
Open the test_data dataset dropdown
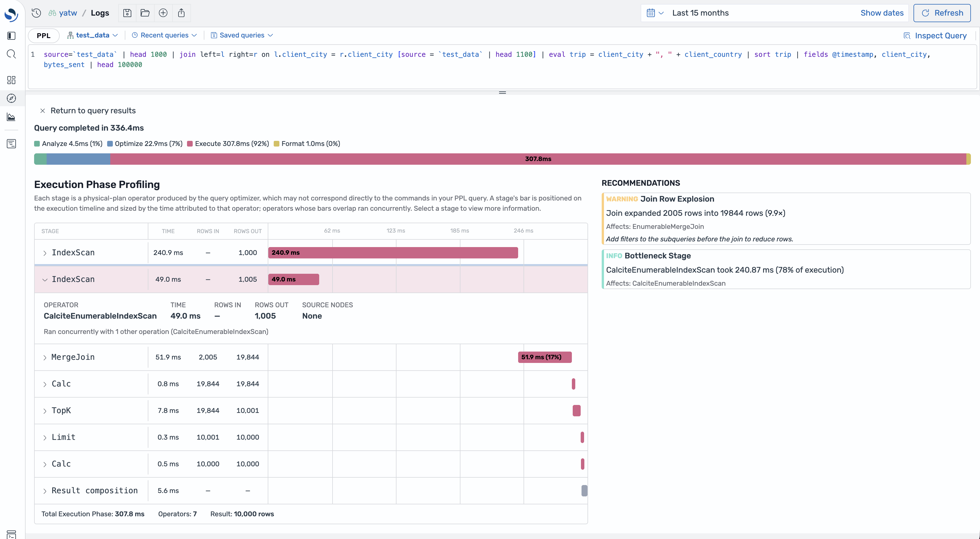(x=92, y=35)
